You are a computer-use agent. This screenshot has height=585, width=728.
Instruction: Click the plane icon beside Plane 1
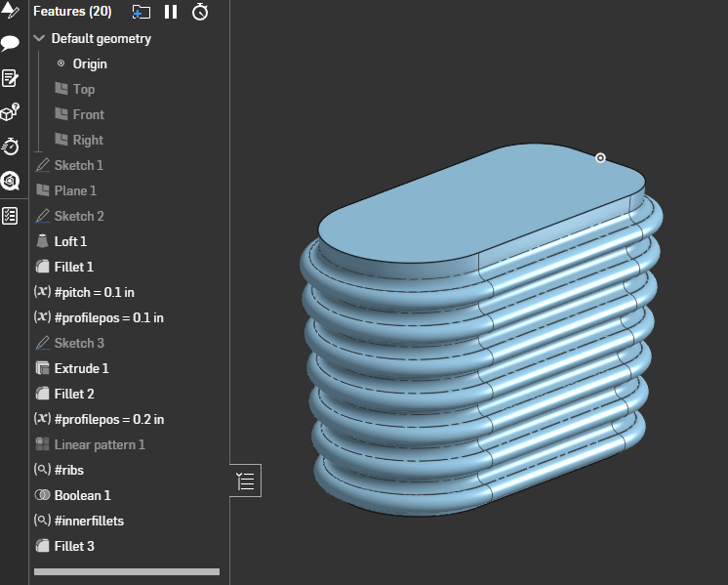tap(43, 190)
